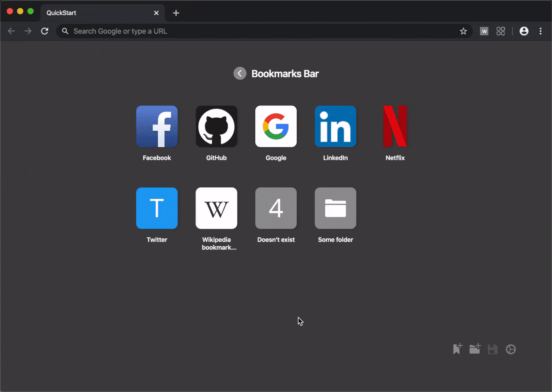Open the Twitter bookmark
552x392 pixels.
pos(157,208)
